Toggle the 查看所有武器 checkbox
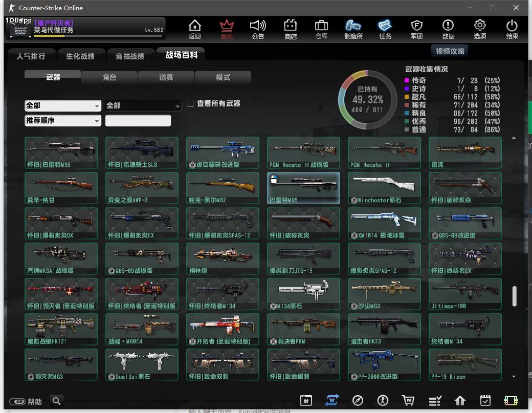Image resolution: width=532 pixels, height=413 pixels. [190, 103]
